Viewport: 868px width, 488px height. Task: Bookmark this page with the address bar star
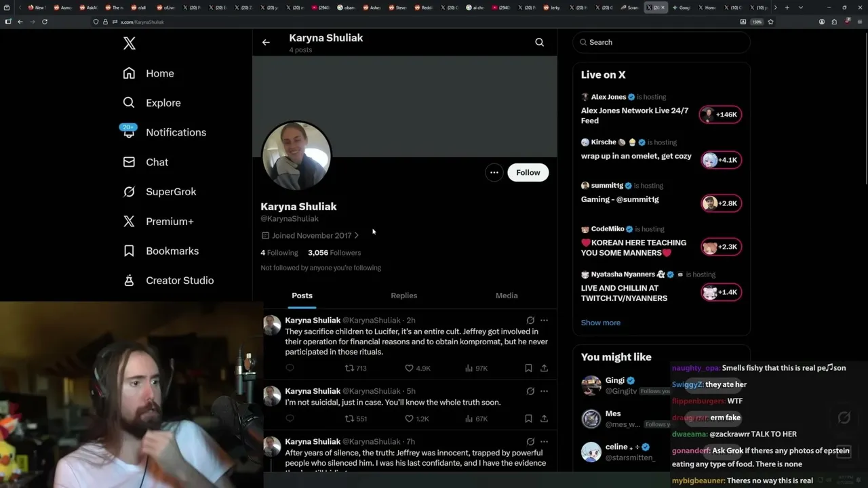point(771,22)
